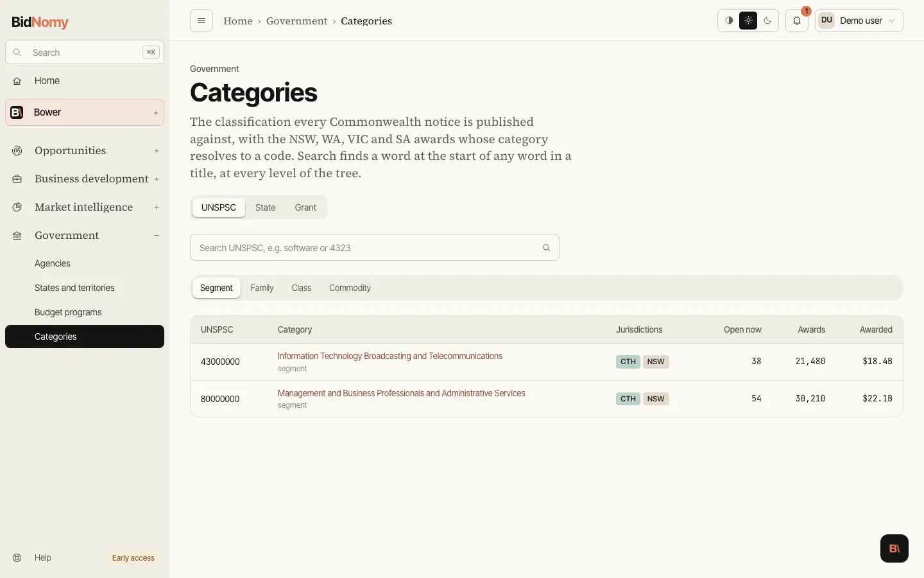Select the Segment level tab

[x=216, y=288]
